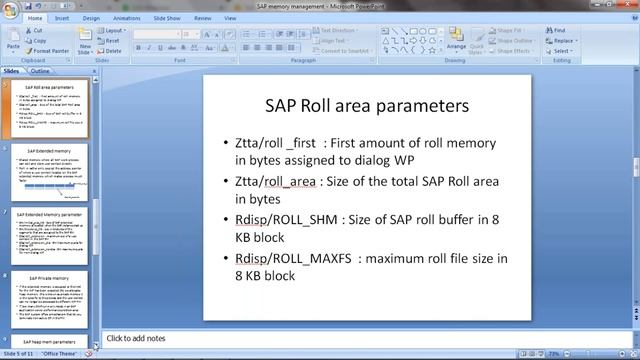Viewport: 640px width, 360px height.
Task: Reset the slide layout
Action: (109, 41)
